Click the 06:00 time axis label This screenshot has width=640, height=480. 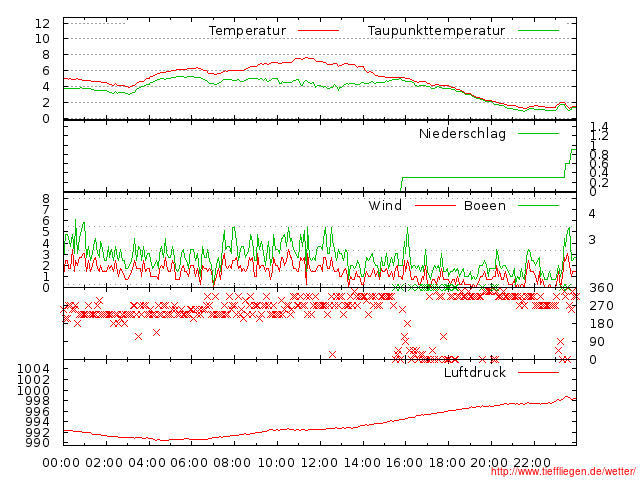189,463
